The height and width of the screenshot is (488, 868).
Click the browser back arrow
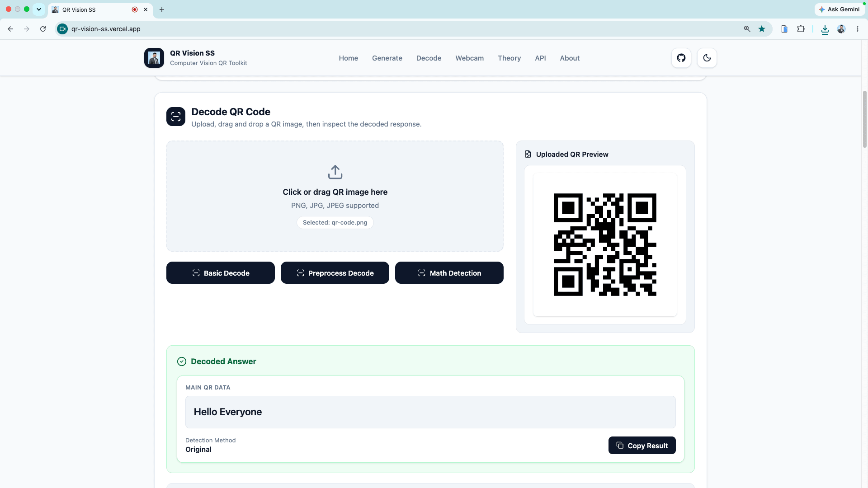pos(10,29)
